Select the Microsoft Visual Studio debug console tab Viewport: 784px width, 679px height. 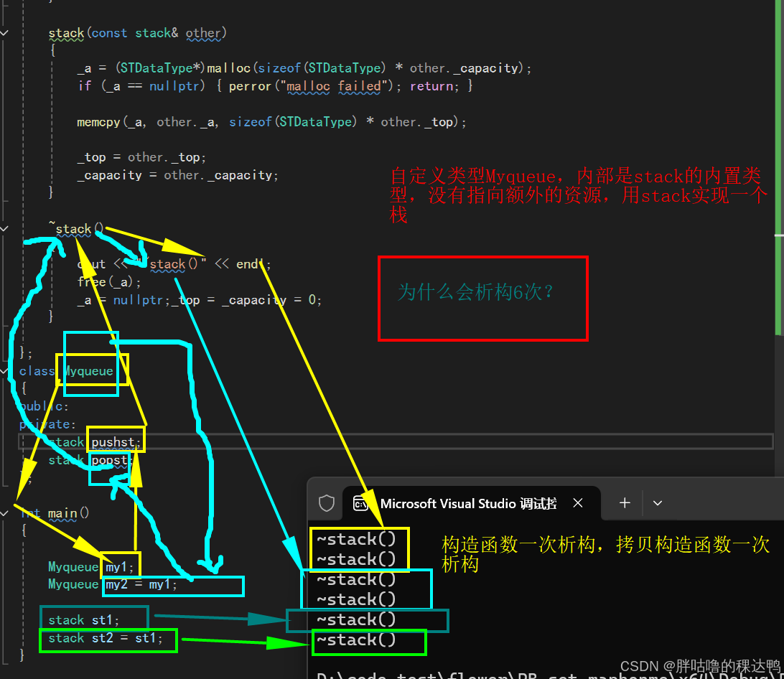pyautogui.click(x=471, y=503)
